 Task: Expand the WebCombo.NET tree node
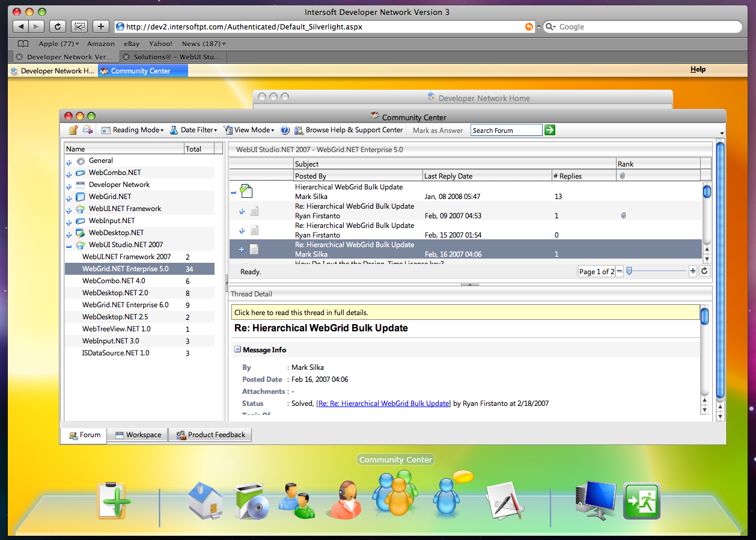pyautogui.click(x=69, y=173)
